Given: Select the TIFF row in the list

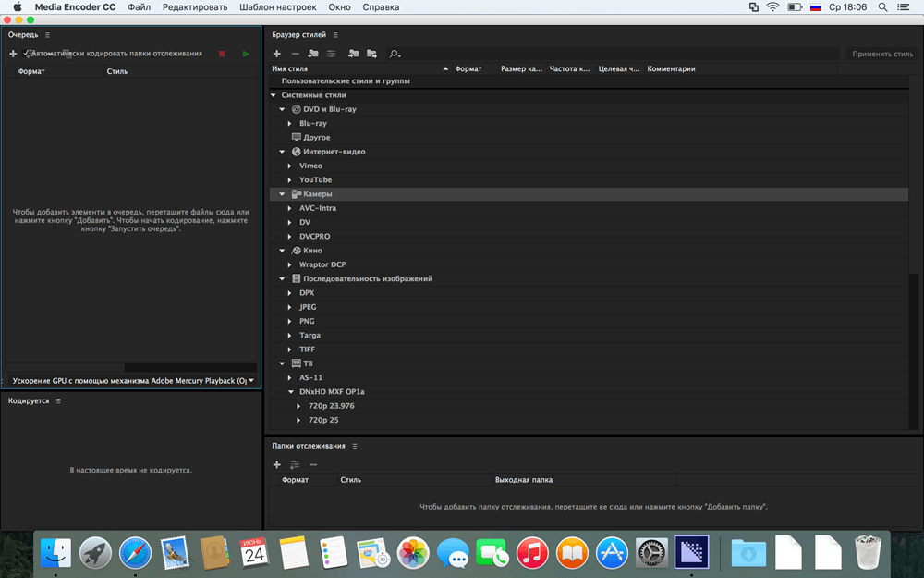Looking at the screenshot, I should point(590,350).
